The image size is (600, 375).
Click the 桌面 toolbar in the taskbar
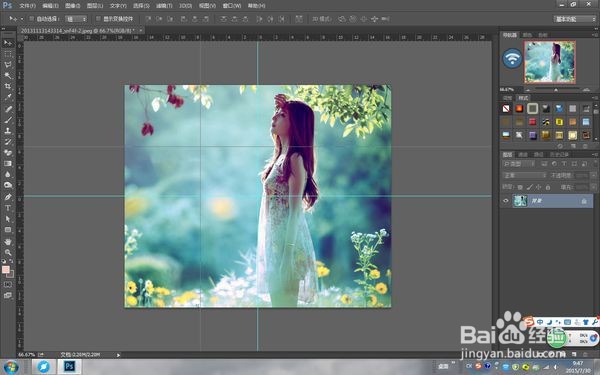443,366
